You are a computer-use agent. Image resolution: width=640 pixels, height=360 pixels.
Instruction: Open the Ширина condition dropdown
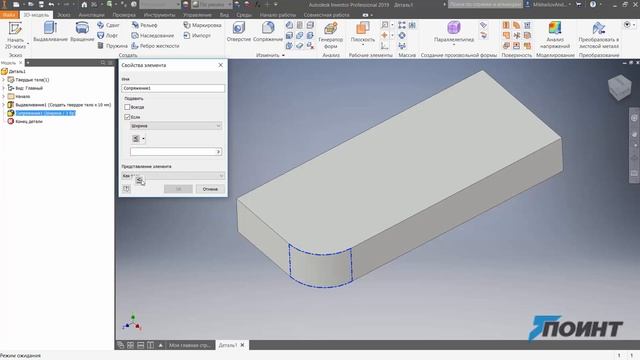click(x=176, y=126)
